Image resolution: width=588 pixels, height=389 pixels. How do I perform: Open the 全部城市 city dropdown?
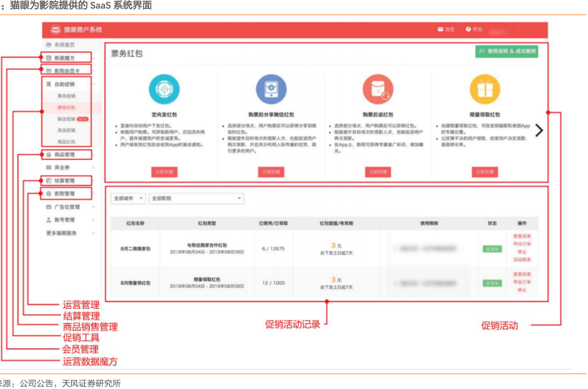127,199
